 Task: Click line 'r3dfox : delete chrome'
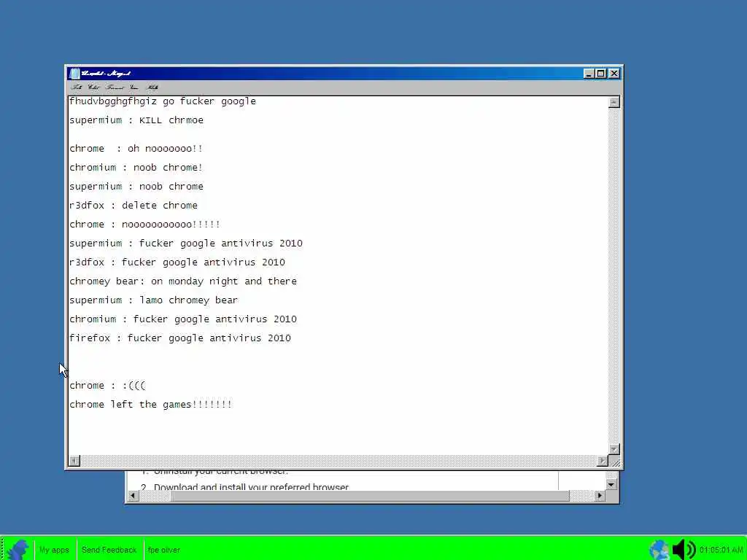133,205
